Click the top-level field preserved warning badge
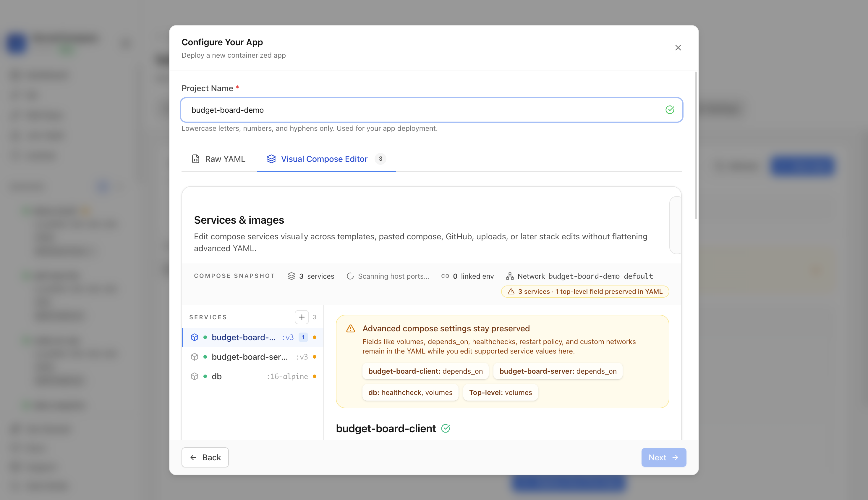Screen dimensions: 868x500 pos(585,291)
